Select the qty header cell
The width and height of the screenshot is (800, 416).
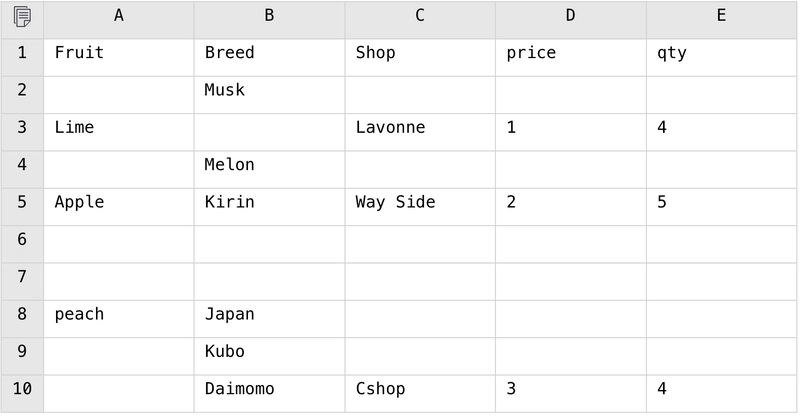[x=721, y=58]
